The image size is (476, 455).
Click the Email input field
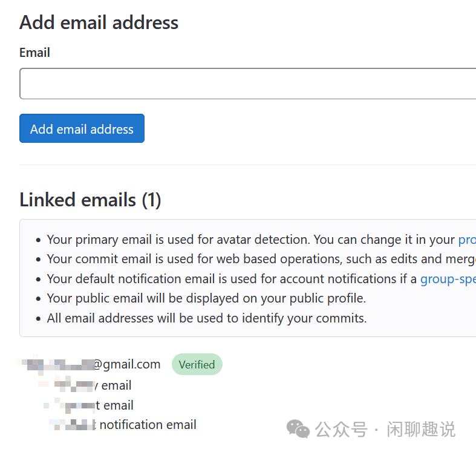pyautogui.click(x=247, y=83)
